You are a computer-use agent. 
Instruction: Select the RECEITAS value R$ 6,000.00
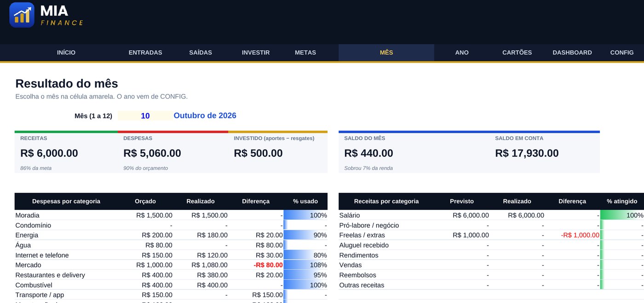[49, 153]
